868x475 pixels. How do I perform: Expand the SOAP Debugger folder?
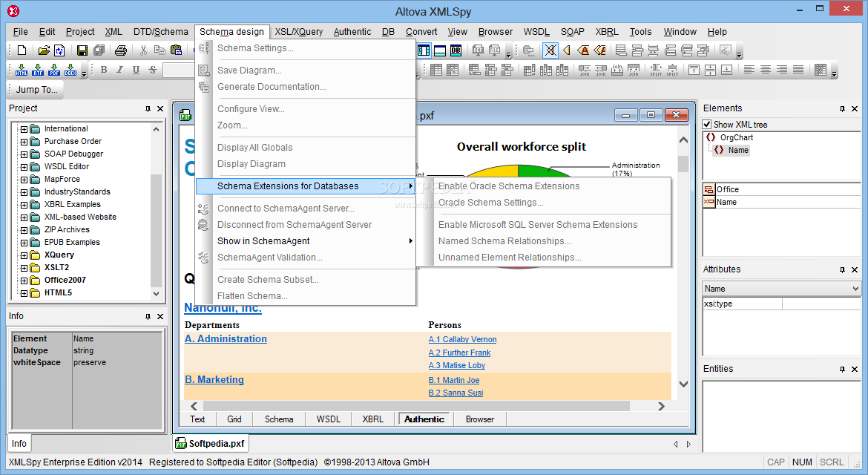pos(24,154)
